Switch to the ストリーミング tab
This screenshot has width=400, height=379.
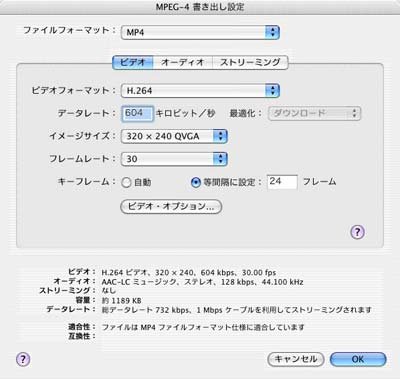click(x=250, y=62)
